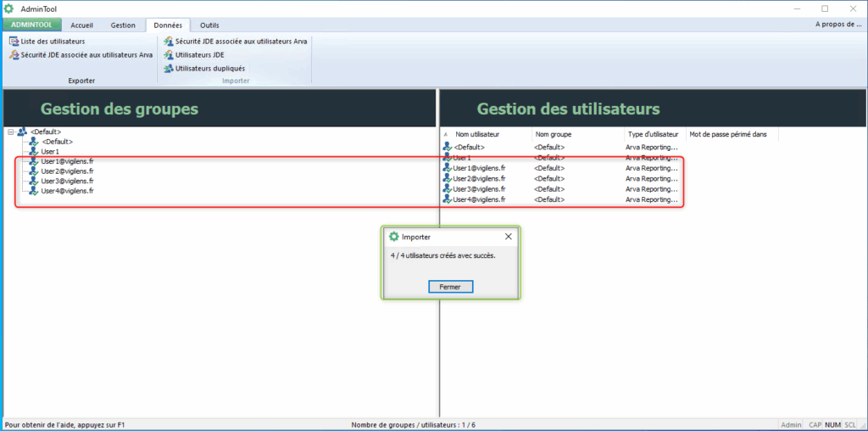Image resolution: width=868 pixels, height=431 pixels.
Task: Click the ADMINTOOL application menu button
Action: tap(31, 25)
